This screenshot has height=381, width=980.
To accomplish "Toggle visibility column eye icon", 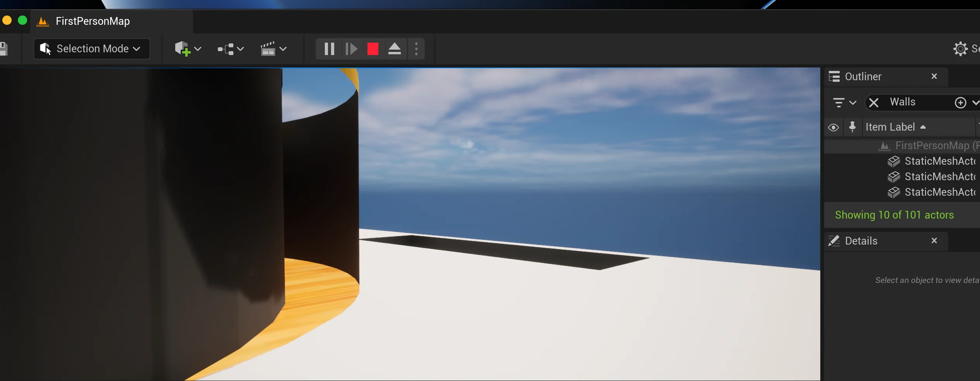I will pyautogui.click(x=833, y=128).
